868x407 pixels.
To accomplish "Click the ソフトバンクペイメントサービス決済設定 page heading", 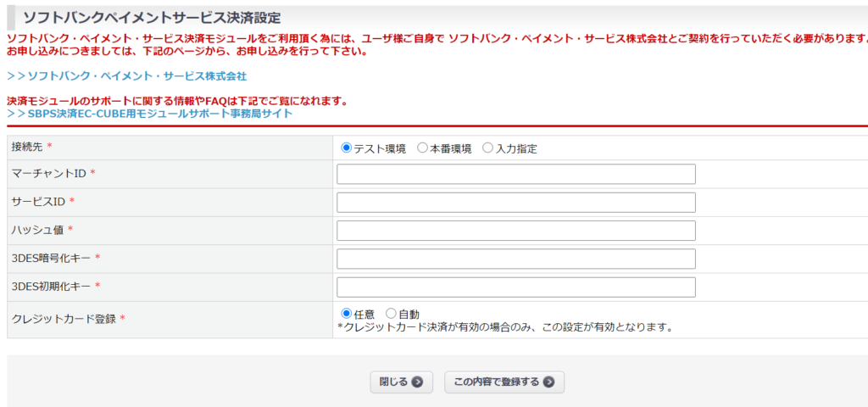I will 152,18.
